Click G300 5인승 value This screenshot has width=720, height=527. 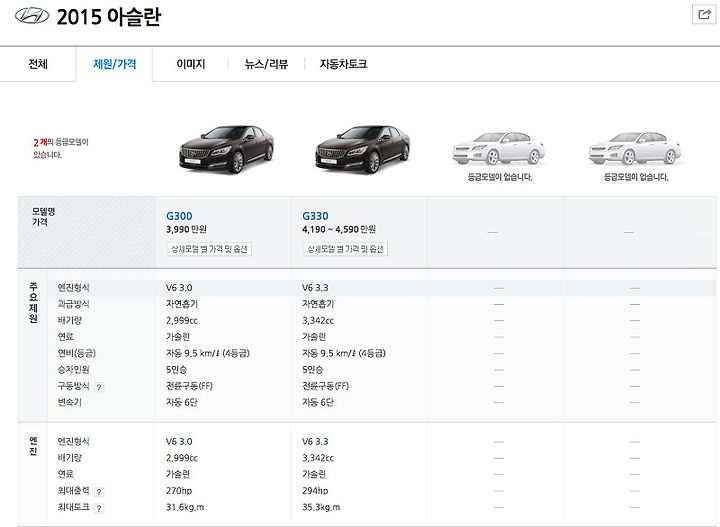pos(176,370)
